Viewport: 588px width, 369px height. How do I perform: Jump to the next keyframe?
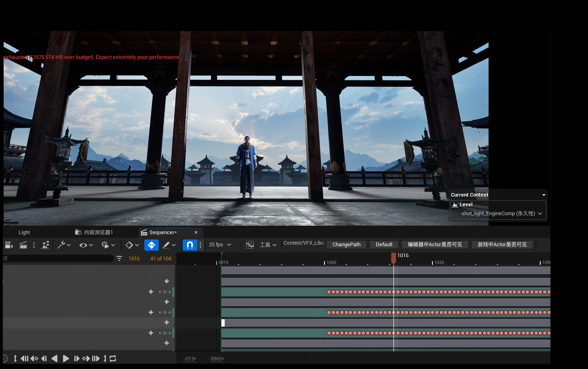[x=86, y=359]
